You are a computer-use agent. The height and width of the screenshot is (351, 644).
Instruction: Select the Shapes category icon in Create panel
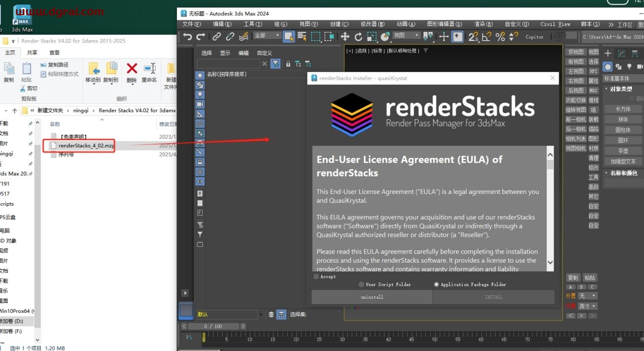(619, 67)
